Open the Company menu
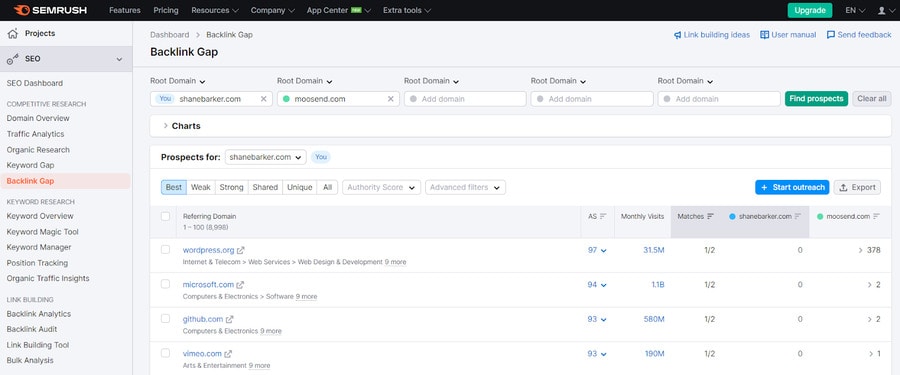 point(273,10)
